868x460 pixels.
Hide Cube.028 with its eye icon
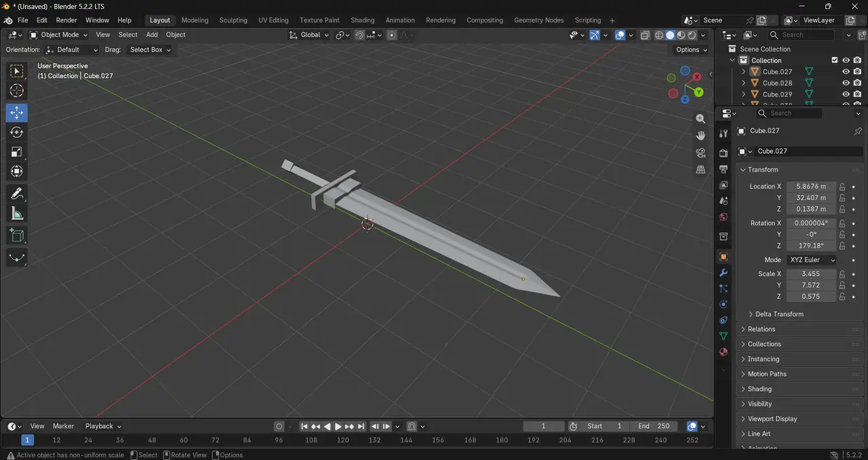pos(846,83)
